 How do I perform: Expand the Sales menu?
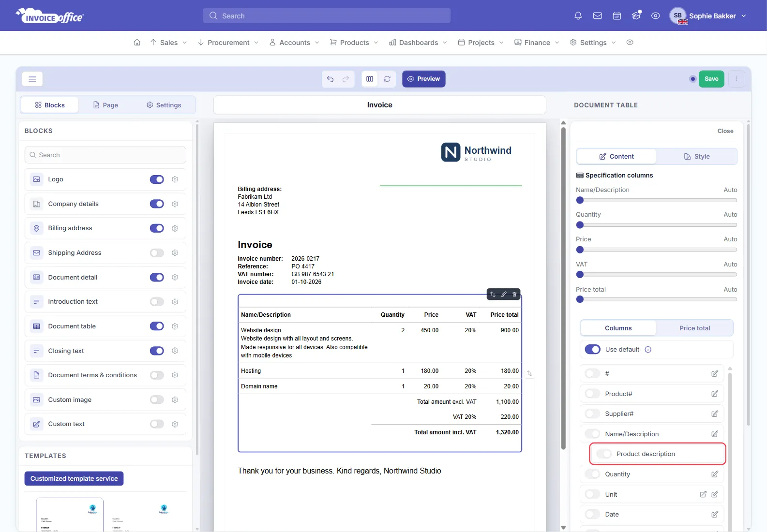tap(168, 43)
